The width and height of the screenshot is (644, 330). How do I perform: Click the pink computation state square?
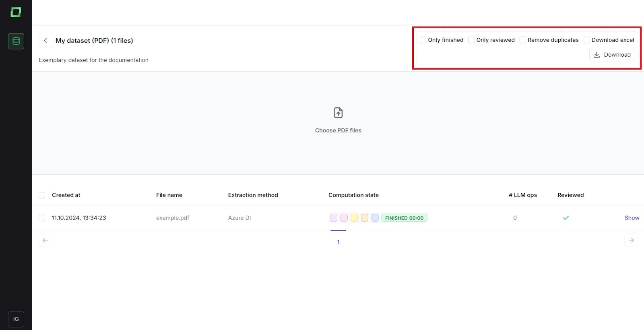click(344, 218)
